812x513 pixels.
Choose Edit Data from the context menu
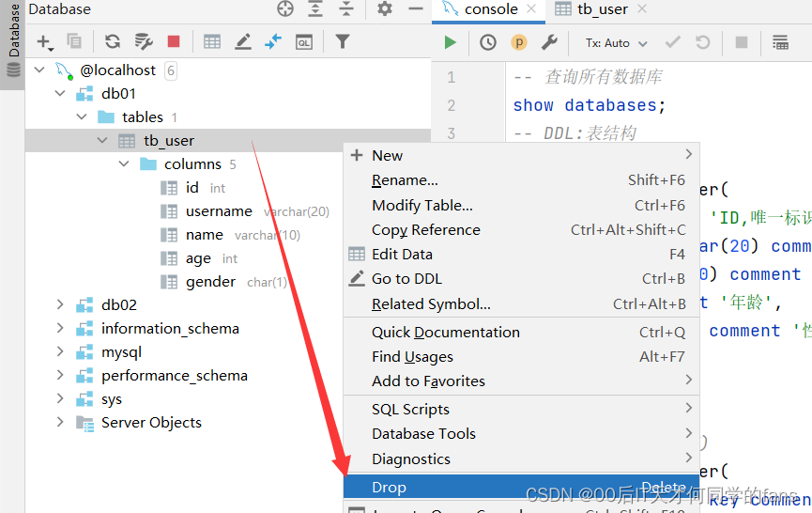(522, 254)
